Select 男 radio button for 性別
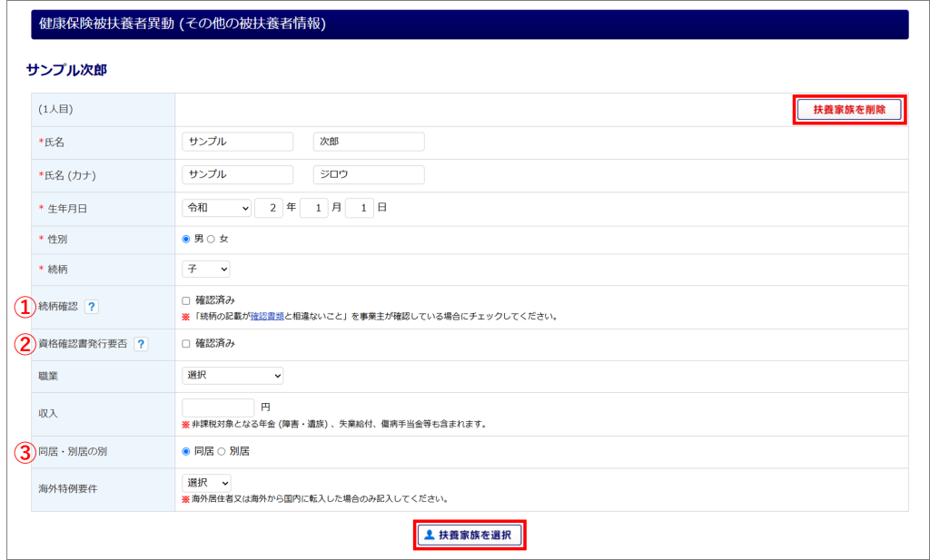 pos(186,239)
